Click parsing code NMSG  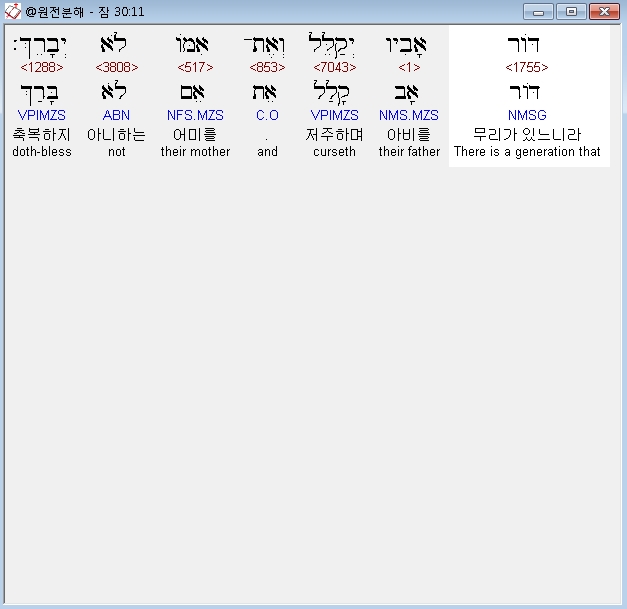pos(527,115)
